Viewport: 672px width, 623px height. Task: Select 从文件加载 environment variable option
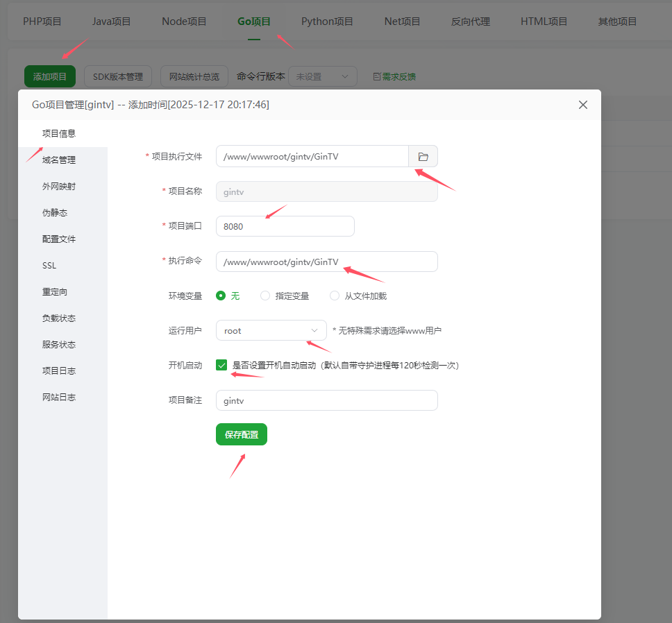(335, 296)
